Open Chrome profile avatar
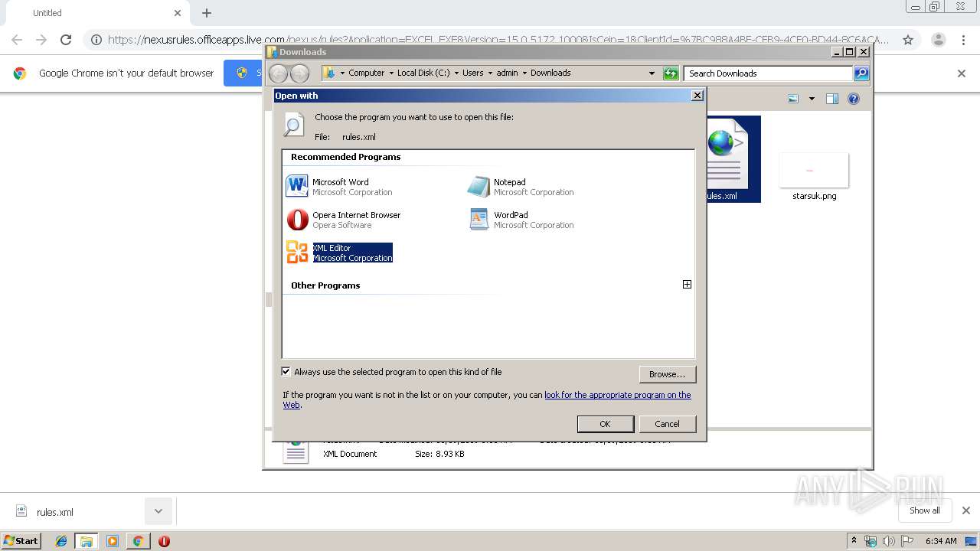 point(939,40)
